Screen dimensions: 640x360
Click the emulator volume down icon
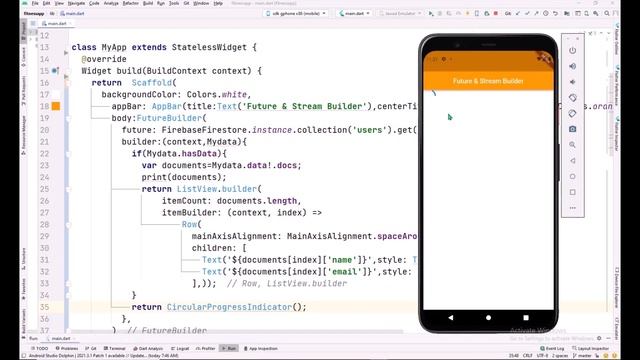(573, 82)
